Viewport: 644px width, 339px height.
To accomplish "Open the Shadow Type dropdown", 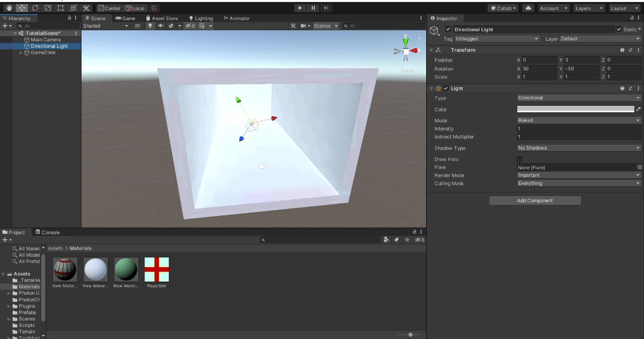I will coord(579,148).
